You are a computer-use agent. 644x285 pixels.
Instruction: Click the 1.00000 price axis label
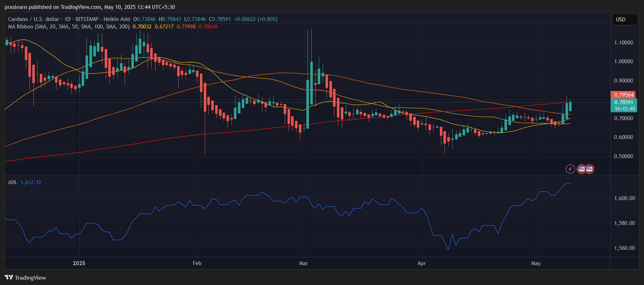click(624, 61)
